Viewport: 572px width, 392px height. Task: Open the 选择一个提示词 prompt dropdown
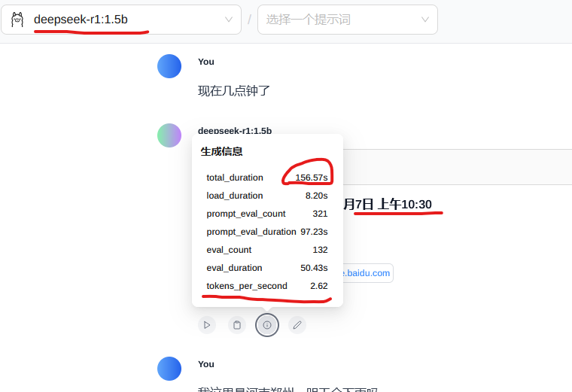coord(348,20)
